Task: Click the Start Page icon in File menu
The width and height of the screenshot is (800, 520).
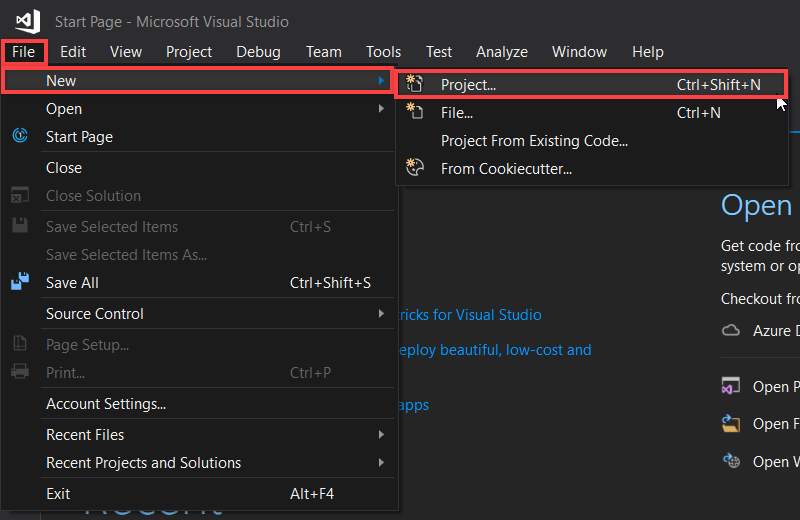Action: pyautogui.click(x=20, y=137)
